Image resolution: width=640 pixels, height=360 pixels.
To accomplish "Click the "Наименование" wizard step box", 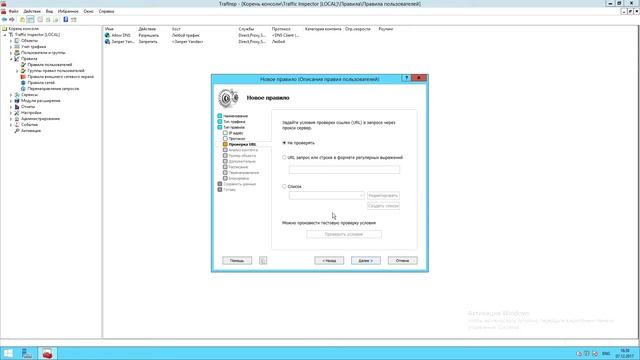I will (220, 116).
